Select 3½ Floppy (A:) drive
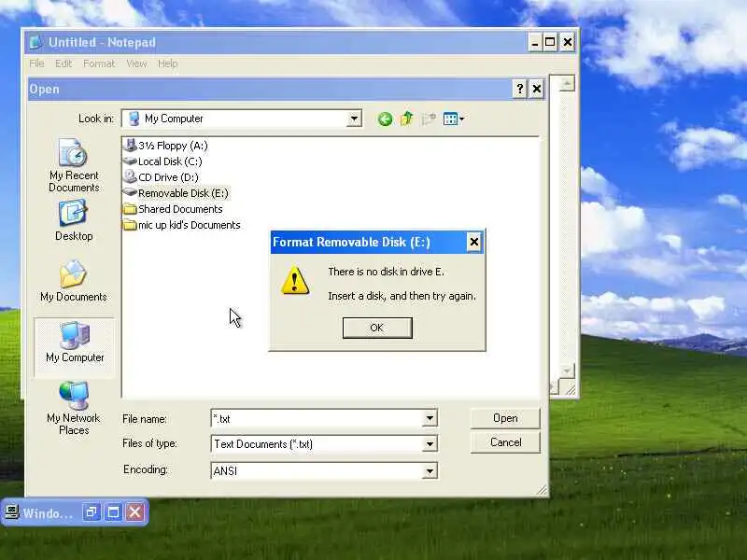The image size is (747, 560). [166, 146]
